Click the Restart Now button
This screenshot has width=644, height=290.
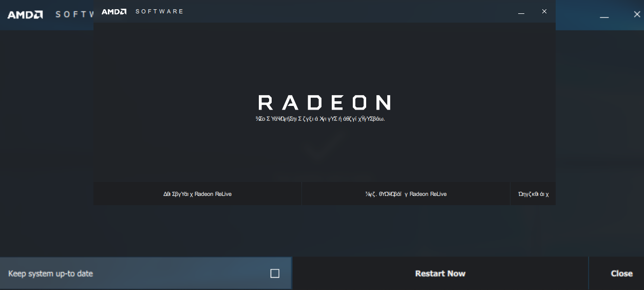440,274
